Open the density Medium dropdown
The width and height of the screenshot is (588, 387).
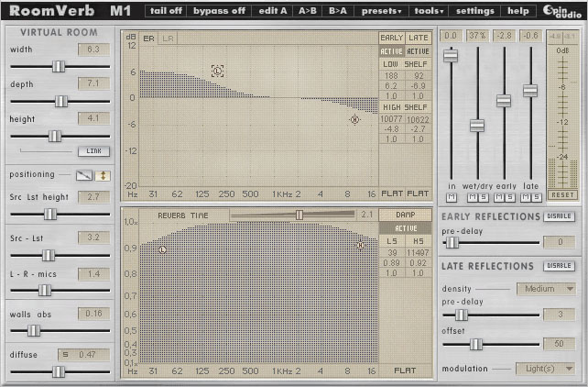[x=546, y=289]
